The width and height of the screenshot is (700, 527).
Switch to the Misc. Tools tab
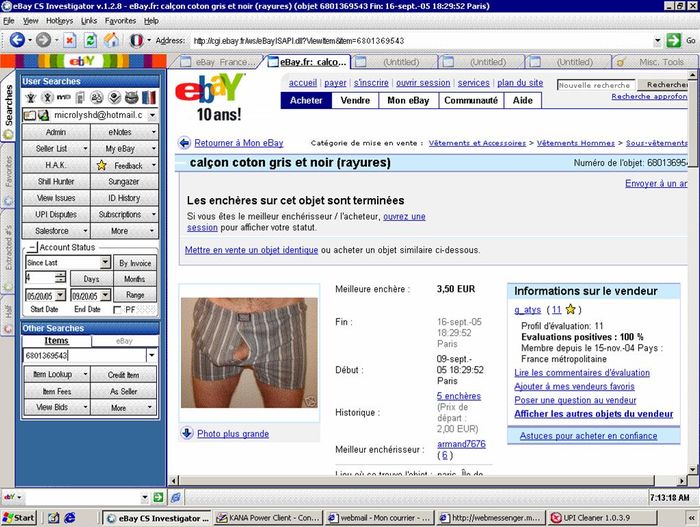point(655,62)
